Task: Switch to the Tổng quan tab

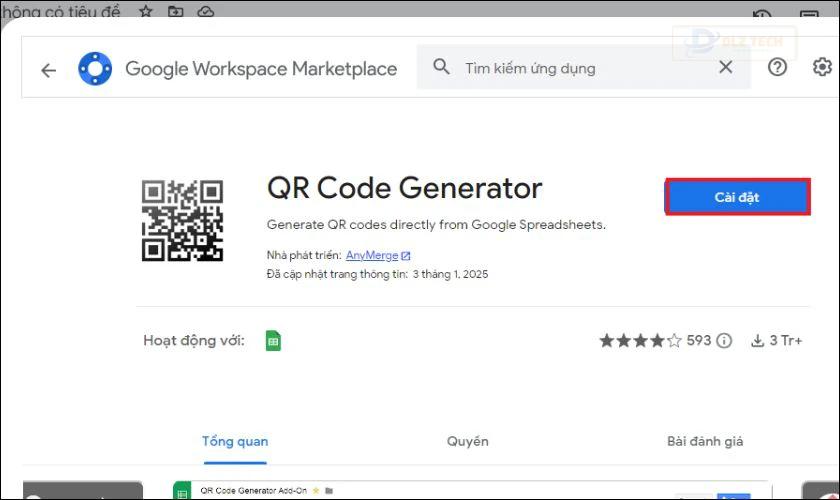Action: coord(235,442)
